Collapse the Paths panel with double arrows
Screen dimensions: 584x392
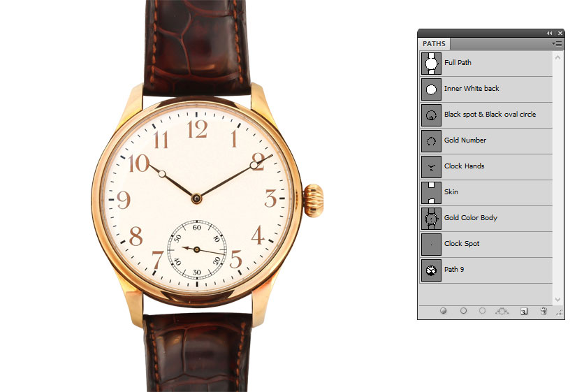click(x=549, y=33)
